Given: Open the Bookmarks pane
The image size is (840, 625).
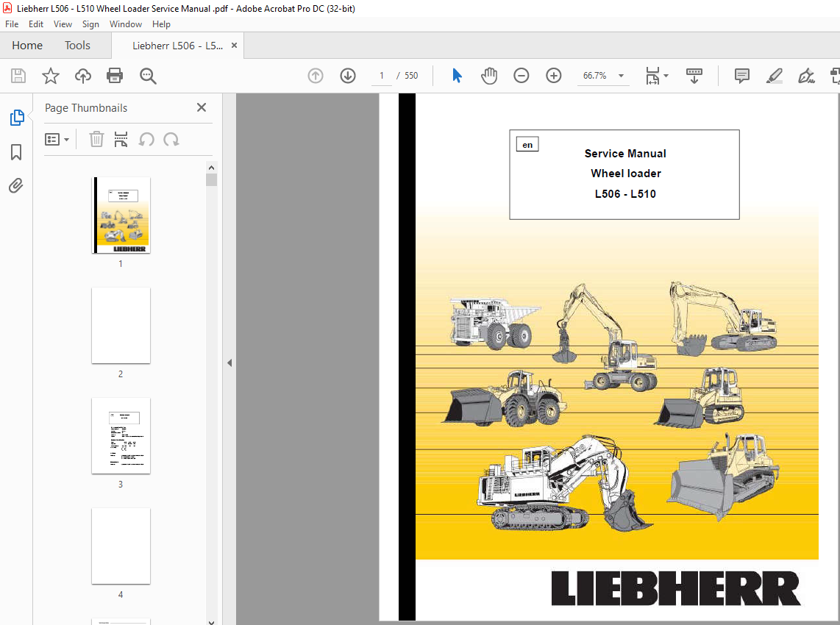Looking at the screenshot, I should 16,152.
